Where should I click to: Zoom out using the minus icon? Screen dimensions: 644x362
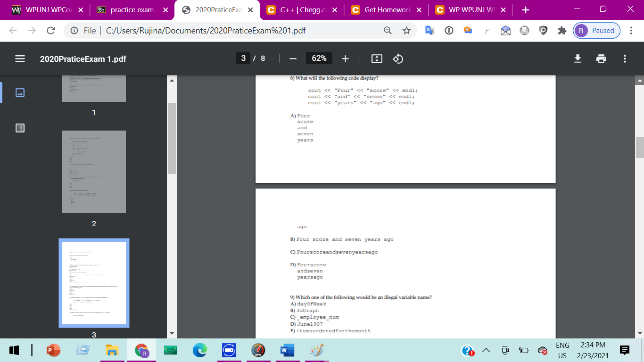293,58
